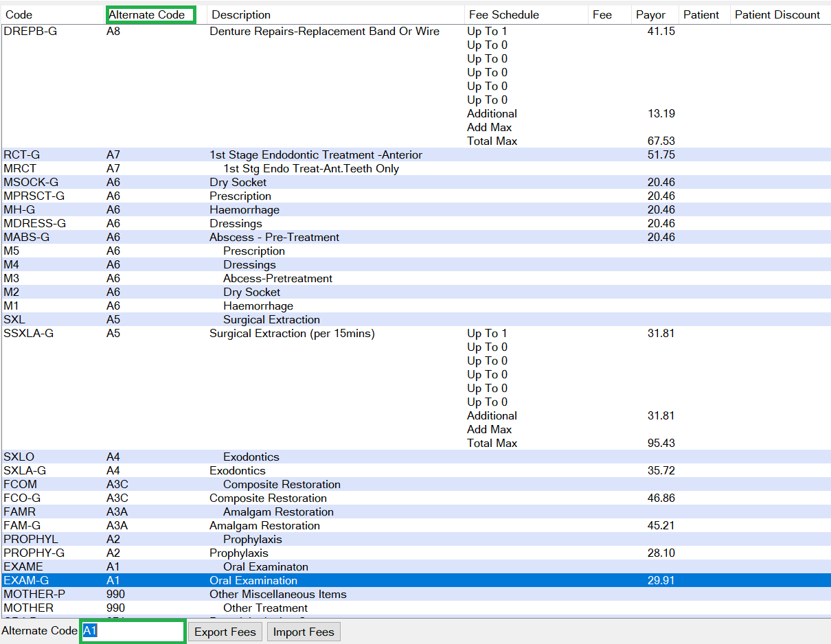Focus the Alternate Code input field

pyautogui.click(x=133, y=631)
